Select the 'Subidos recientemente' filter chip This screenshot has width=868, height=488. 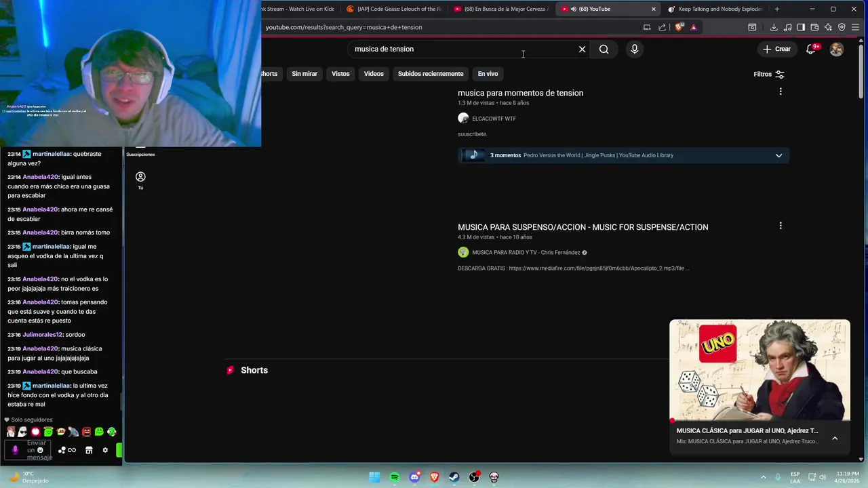[x=431, y=74]
